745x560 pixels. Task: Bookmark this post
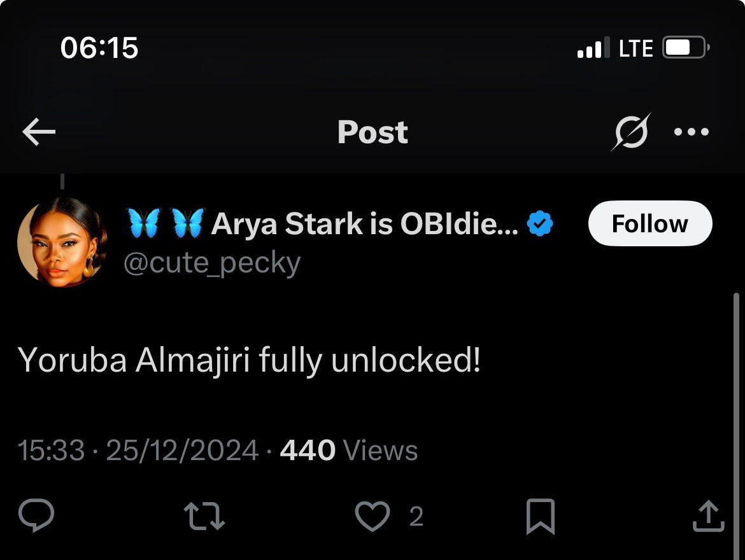[x=541, y=517]
